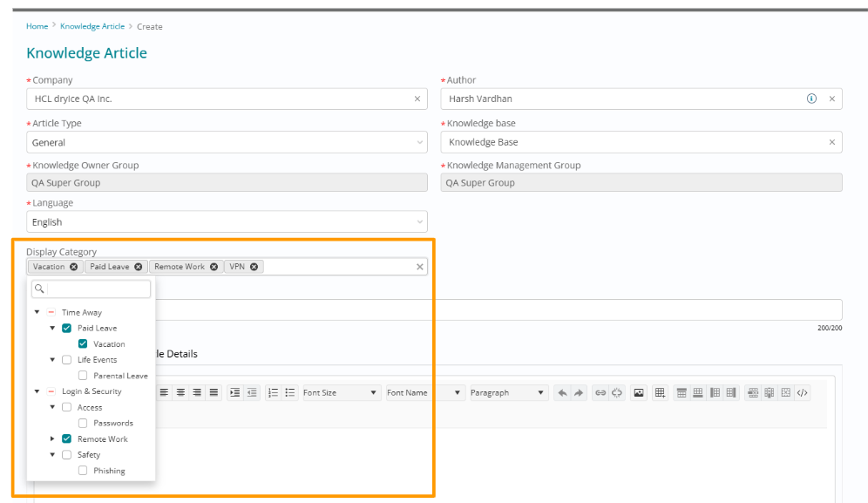Check the Parental Leave checkbox
Viewport: 868px width, 503px height.
[x=83, y=376]
